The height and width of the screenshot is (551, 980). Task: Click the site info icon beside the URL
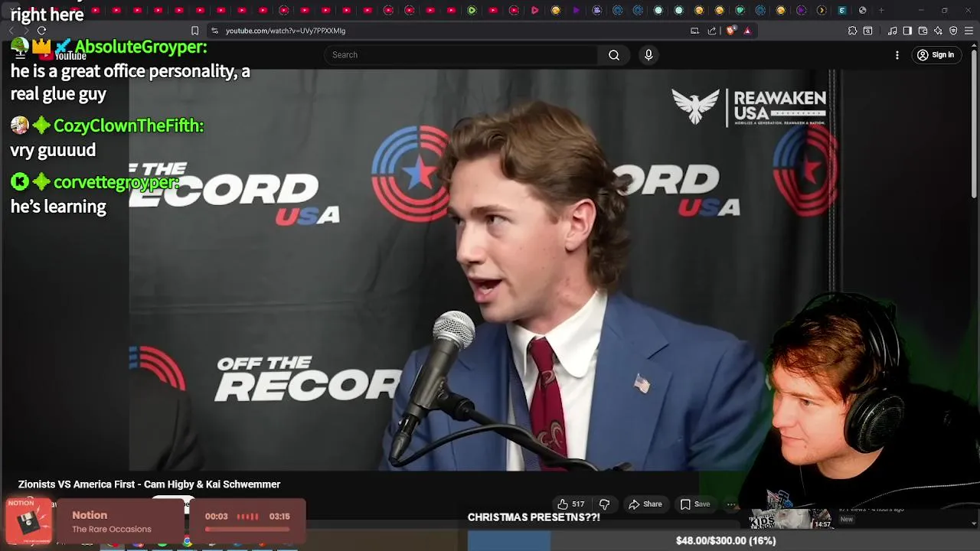click(214, 31)
